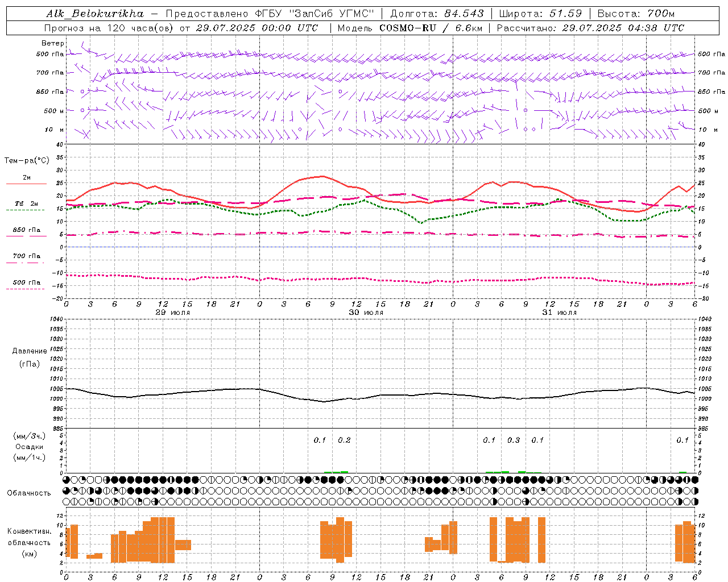
Task: Click the forecast length text Прогноз на 120 часа(ов)
Action: [109, 28]
